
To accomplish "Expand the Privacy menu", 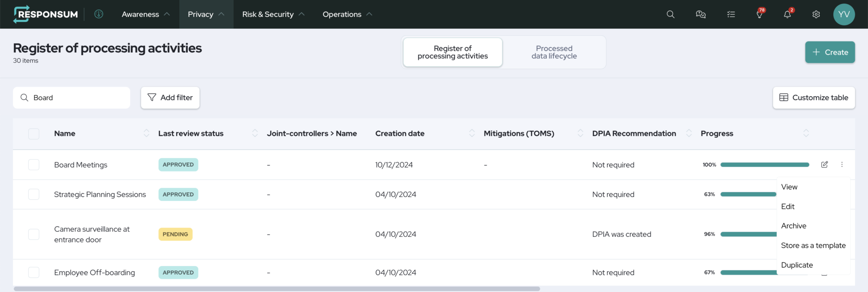I will tap(206, 14).
